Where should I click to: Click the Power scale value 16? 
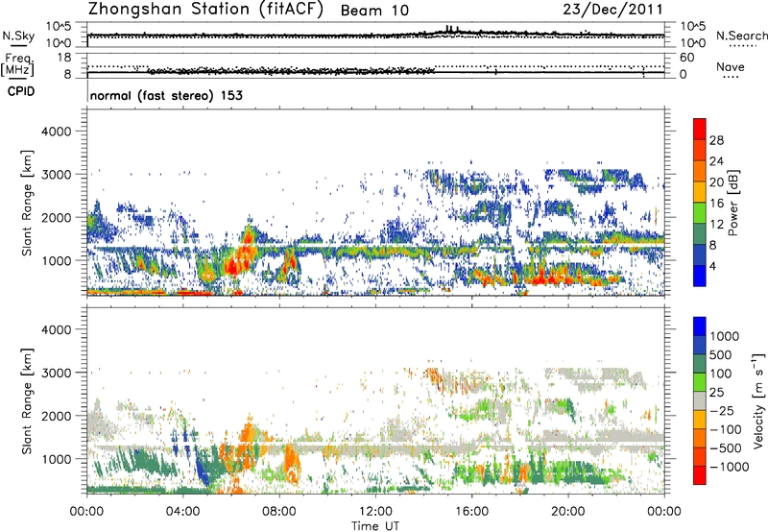[x=716, y=204]
